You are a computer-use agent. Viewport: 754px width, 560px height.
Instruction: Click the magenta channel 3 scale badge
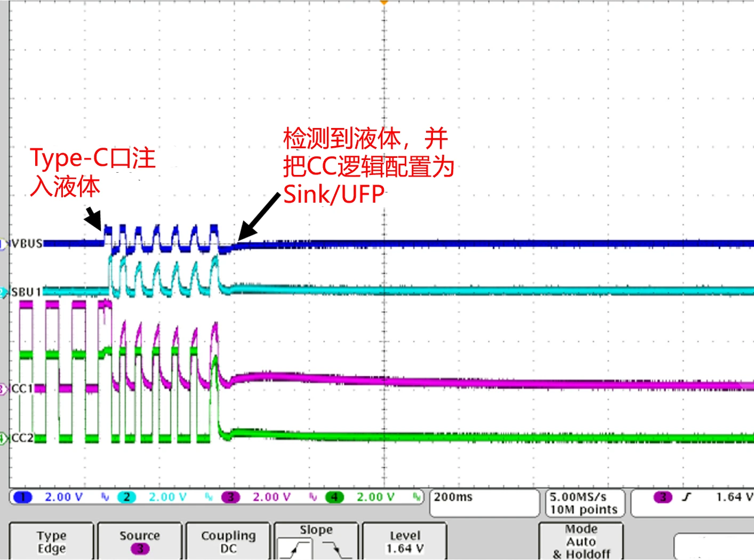pyautogui.click(x=230, y=497)
